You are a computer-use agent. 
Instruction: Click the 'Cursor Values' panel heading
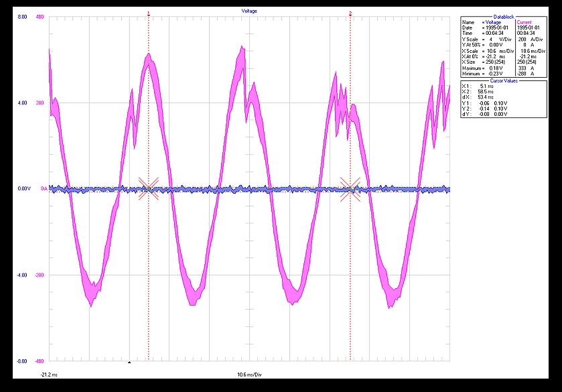click(504, 80)
